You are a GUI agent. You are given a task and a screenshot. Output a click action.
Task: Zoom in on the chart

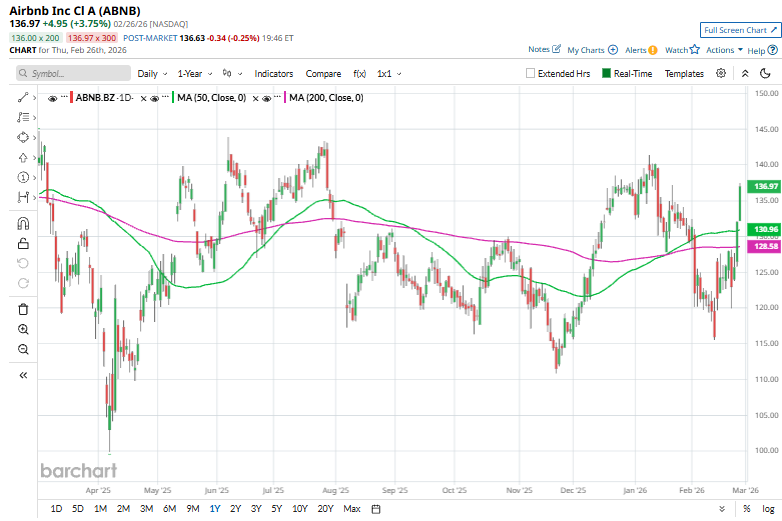coord(23,329)
